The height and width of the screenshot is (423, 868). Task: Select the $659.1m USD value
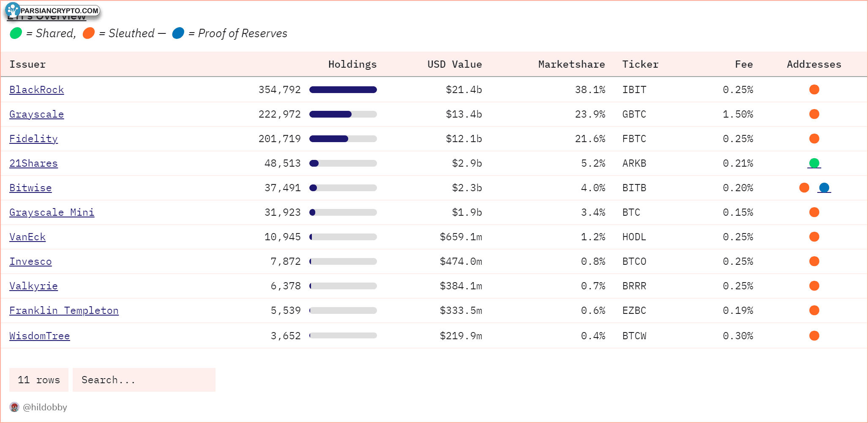(x=461, y=237)
